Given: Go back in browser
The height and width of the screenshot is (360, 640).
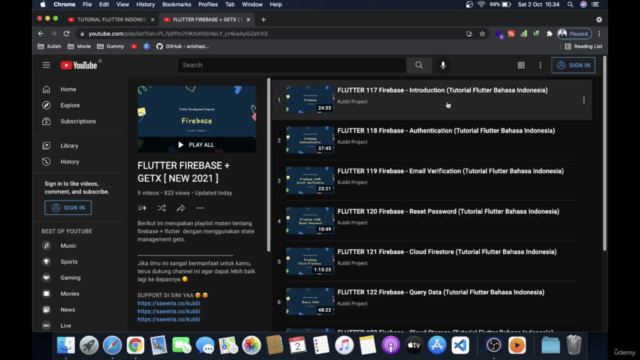Looking at the screenshot, I should tap(40, 33).
